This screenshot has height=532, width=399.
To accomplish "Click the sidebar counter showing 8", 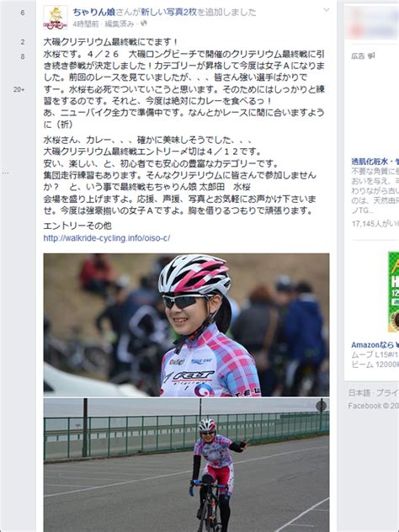I will (x=23, y=56).
